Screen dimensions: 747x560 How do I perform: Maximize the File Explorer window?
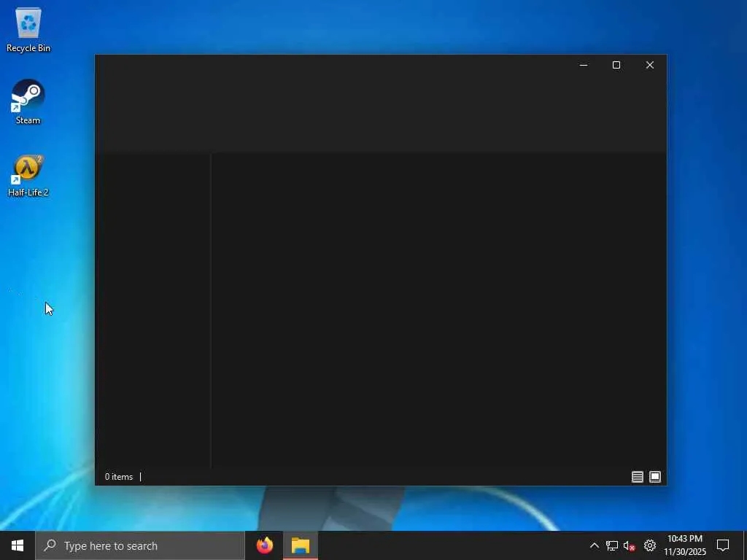click(616, 65)
